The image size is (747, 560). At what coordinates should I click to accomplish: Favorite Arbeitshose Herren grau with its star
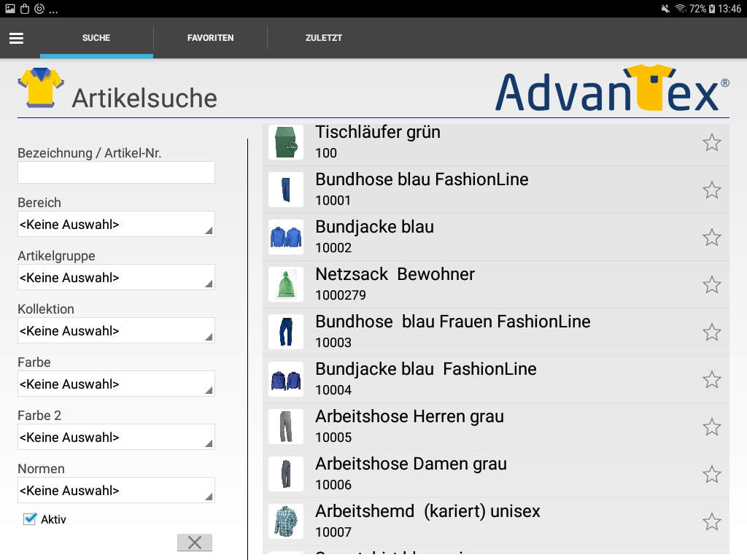pyautogui.click(x=712, y=427)
